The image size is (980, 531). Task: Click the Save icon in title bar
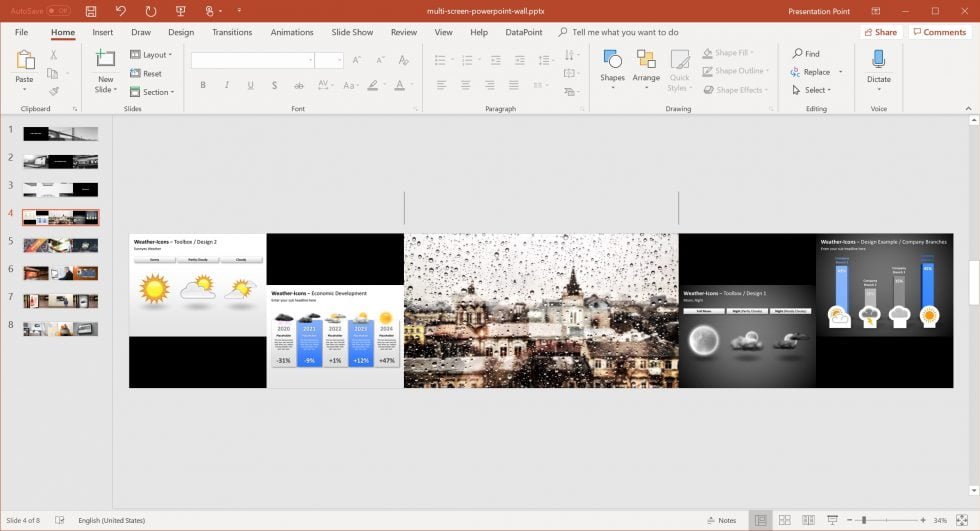(x=91, y=11)
